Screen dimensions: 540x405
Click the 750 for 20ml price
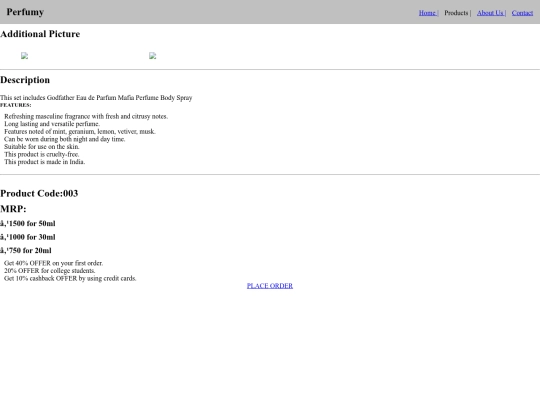pyautogui.click(x=26, y=250)
